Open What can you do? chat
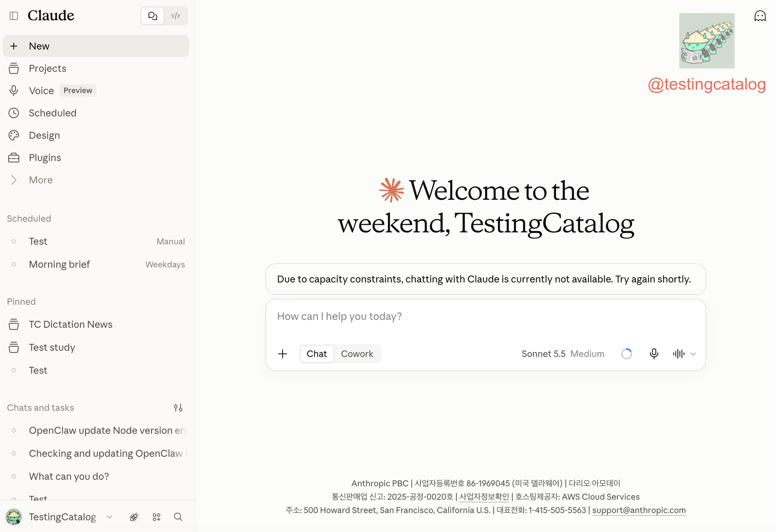The height and width of the screenshot is (532, 776). (96, 476)
